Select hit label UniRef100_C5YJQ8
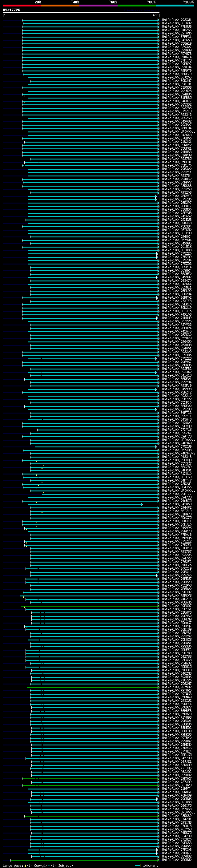Image resolution: width=197 pixels, height=868 pixels. 176,450
